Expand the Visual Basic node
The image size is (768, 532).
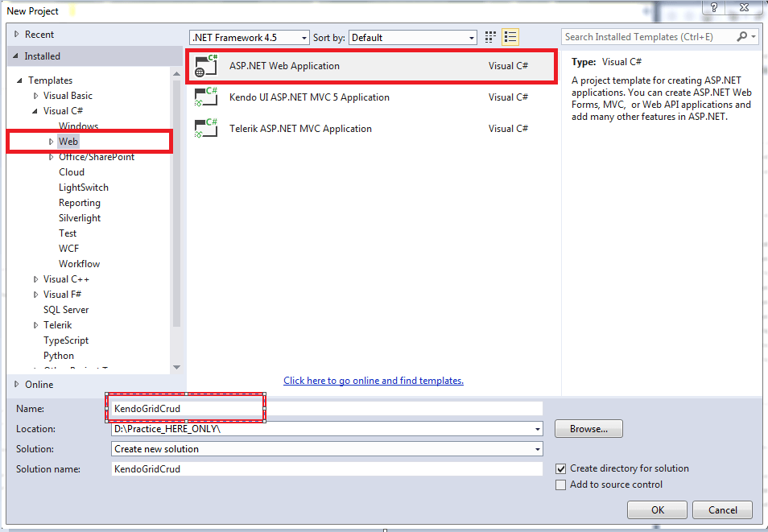point(35,96)
